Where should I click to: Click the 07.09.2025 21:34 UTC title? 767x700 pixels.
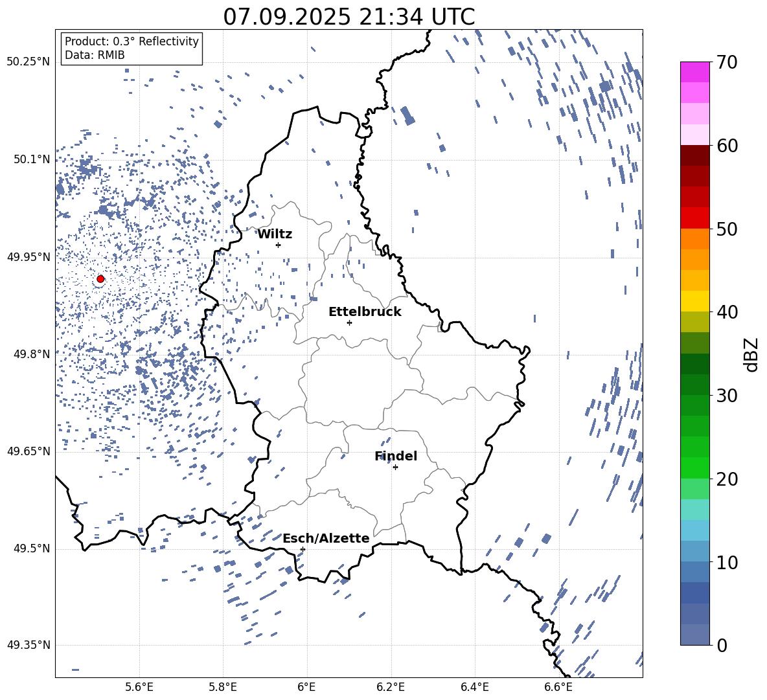click(349, 17)
